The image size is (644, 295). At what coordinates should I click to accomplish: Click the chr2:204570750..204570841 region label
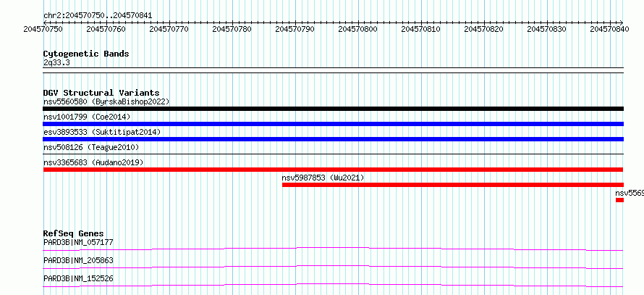click(98, 16)
